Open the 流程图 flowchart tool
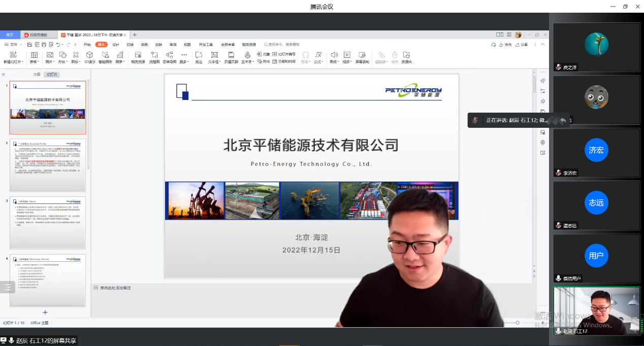 (x=154, y=55)
